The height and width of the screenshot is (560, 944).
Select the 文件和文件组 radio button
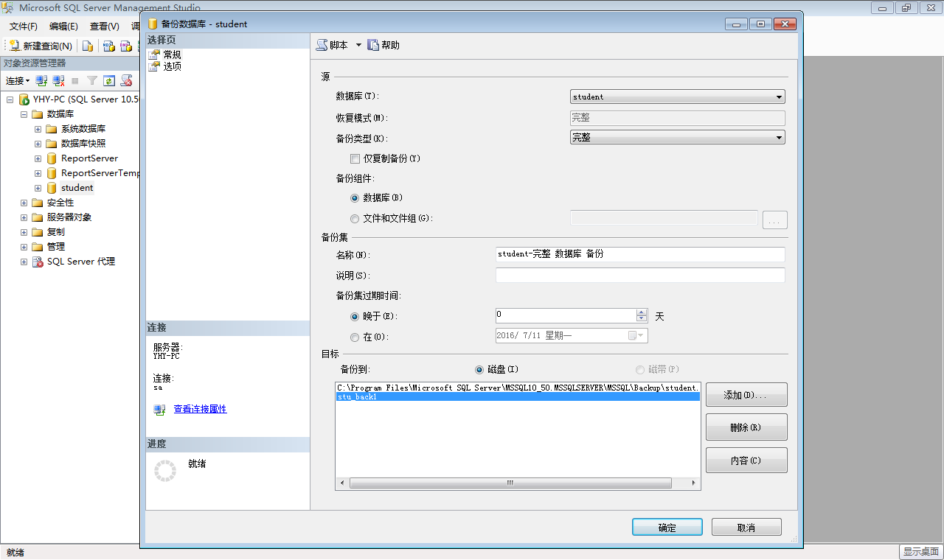355,219
